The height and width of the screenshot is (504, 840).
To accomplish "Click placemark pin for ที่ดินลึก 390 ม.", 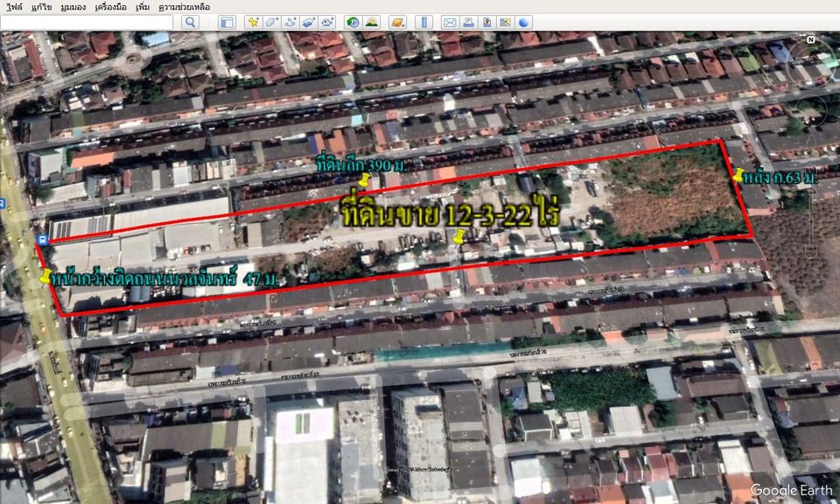I will (366, 180).
